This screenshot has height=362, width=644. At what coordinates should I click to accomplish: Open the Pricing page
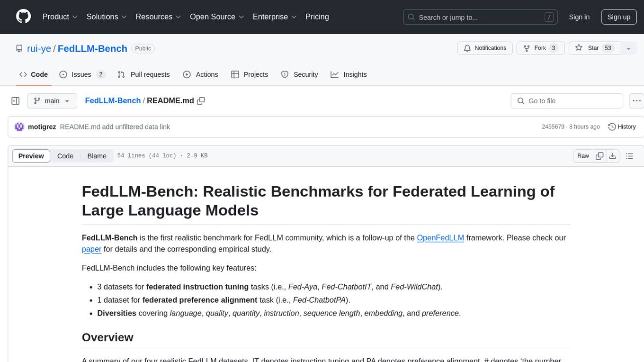[x=317, y=17]
